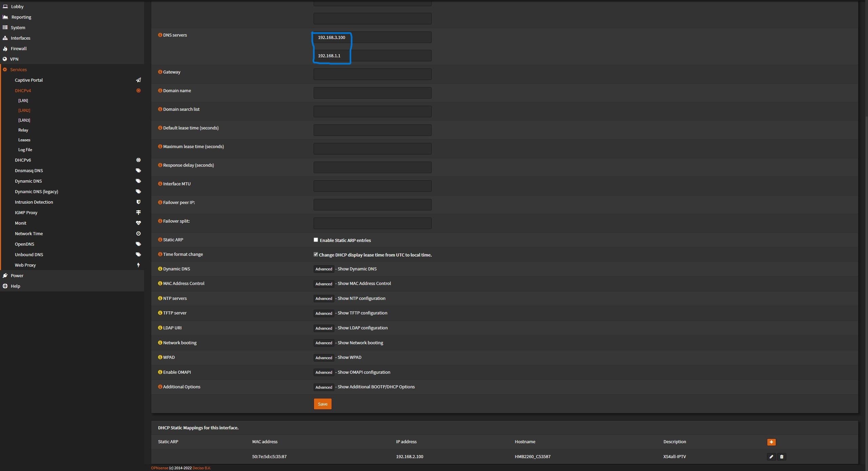Reveal Additional BOOTP/DHCP Options via Advanced
This screenshot has width=868, height=471.
323,387
